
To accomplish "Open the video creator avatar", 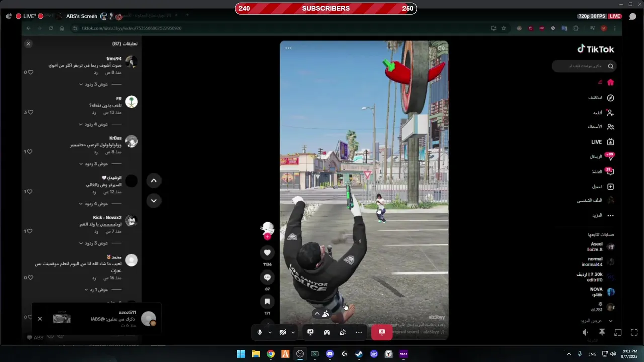I will [x=267, y=229].
